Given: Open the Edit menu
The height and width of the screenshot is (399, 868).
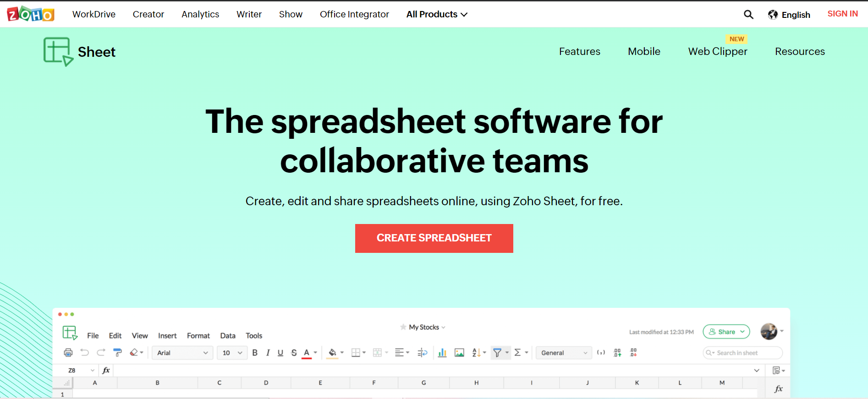Looking at the screenshot, I should click(x=115, y=336).
